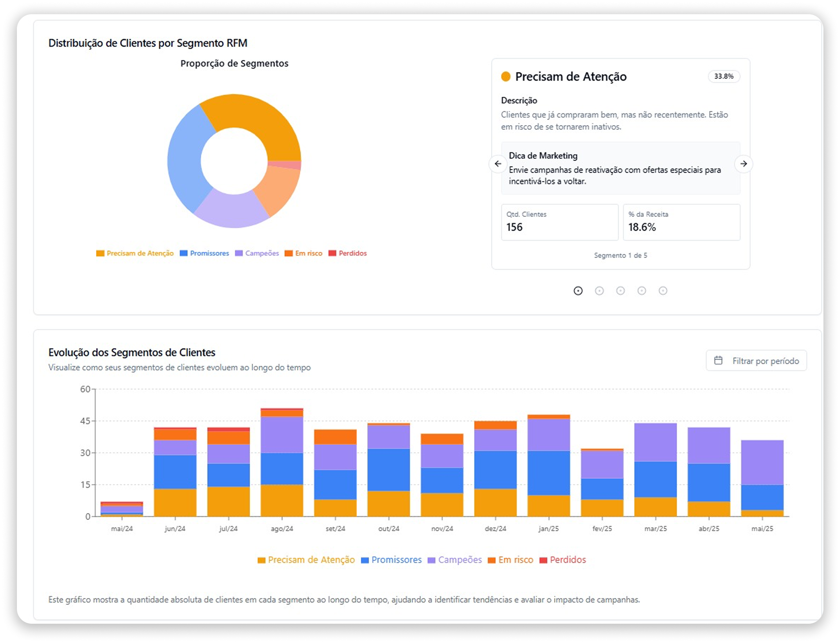Toggle Promissores in donut chart legend
Viewport: 840px width, 643px height.
[204, 253]
